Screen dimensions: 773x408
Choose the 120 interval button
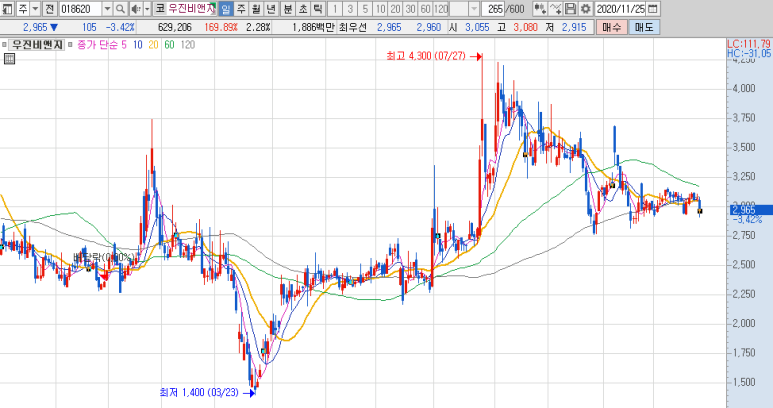point(441,8)
